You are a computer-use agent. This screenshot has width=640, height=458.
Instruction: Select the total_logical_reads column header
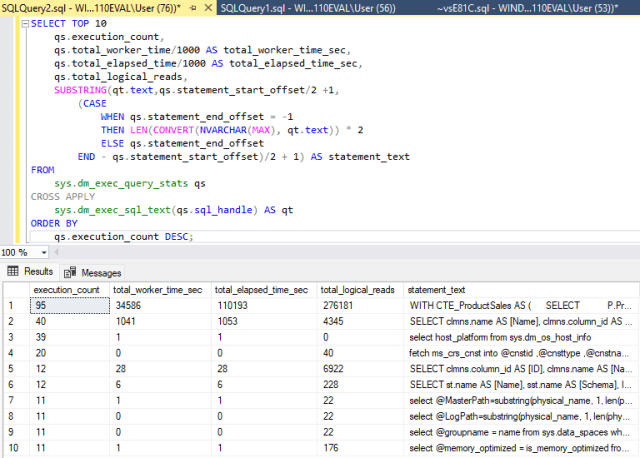tap(357, 289)
